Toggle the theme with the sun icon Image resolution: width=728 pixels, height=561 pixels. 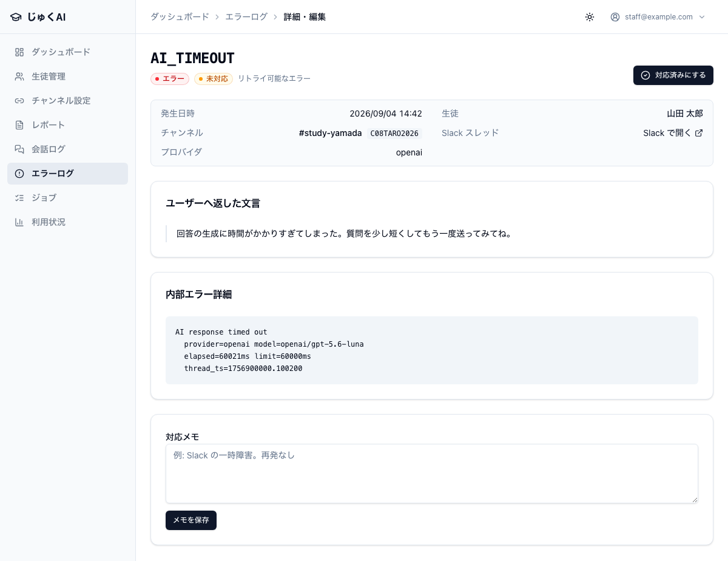(x=590, y=17)
